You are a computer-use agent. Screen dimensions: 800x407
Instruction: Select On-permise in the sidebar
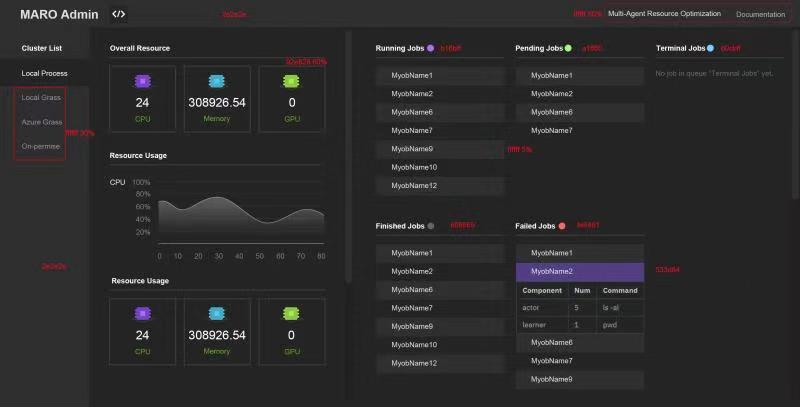click(x=41, y=146)
